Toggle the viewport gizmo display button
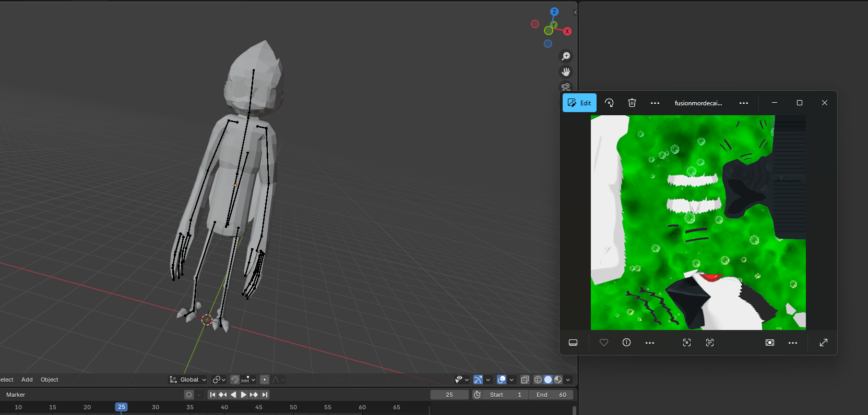This screenshot has width=868, height=415. (x=478, y=380)
